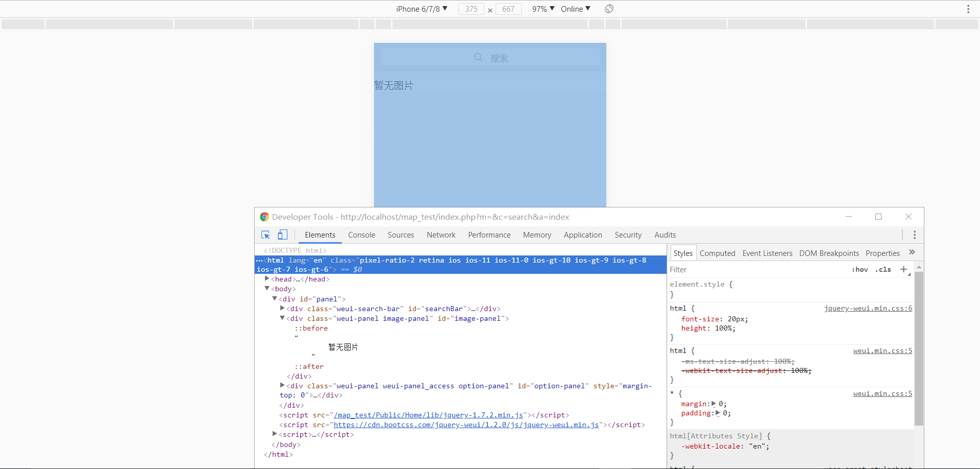Image resolution: width=980 pixels, height=469 pixels.
Task: Open jquery-weui.min.css:6 source link
Action: pos(868,308)
